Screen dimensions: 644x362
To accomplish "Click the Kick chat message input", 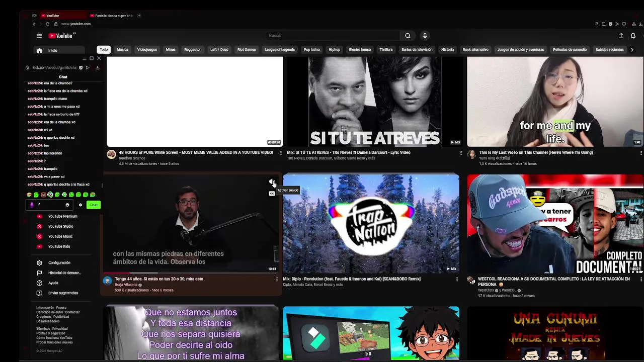I will point(49,205).
